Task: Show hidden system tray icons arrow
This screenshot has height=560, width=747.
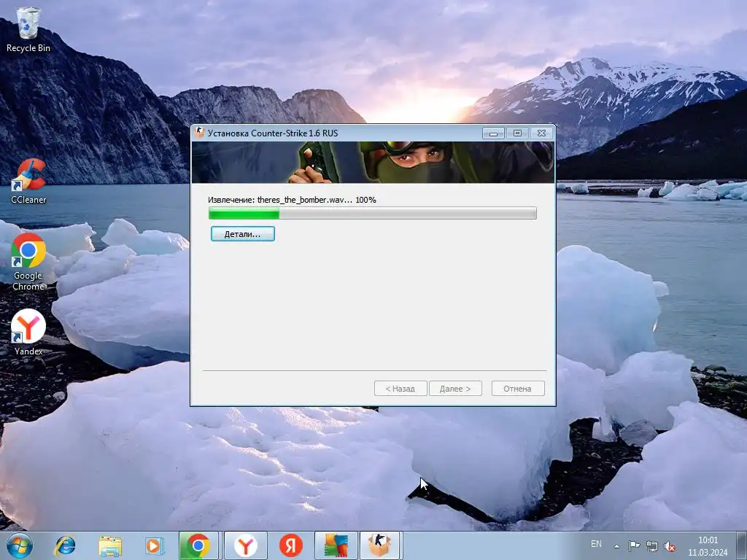Action: point(616,546)
